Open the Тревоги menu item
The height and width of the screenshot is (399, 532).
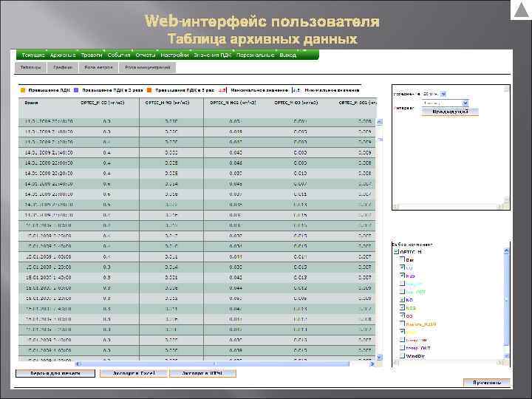92,55
